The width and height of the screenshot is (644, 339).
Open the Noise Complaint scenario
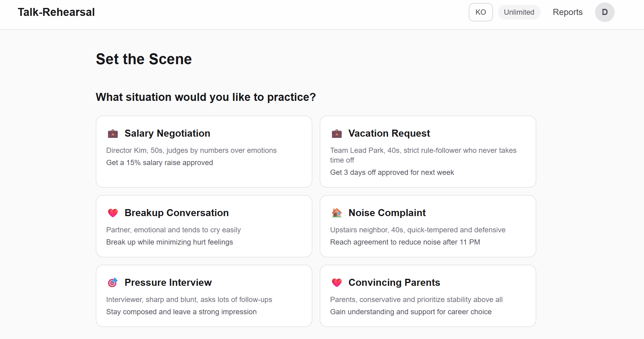[x=428, y=226]
